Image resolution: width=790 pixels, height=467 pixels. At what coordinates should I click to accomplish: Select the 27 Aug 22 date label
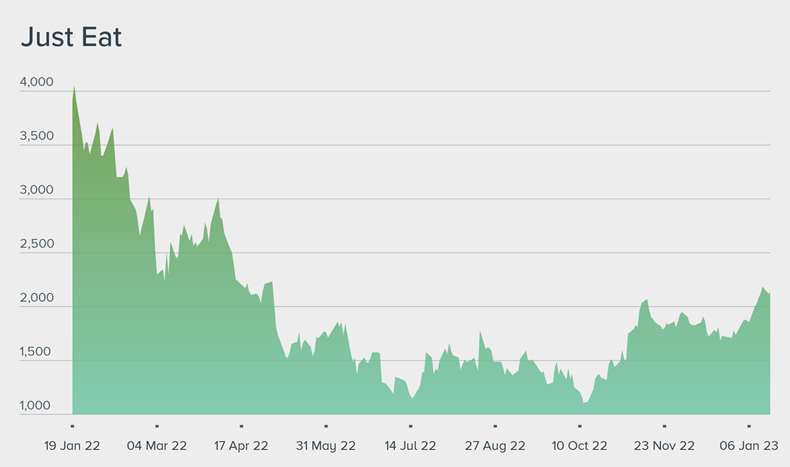point(495,445)
